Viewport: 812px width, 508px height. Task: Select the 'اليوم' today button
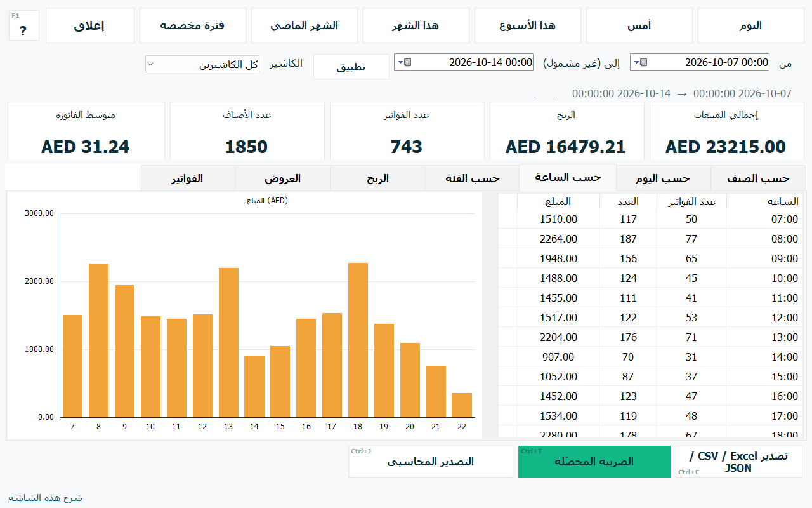coord(750,25)
